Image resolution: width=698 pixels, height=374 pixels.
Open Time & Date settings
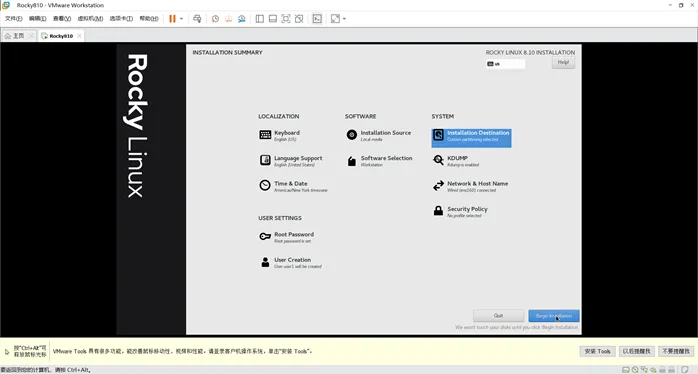pyautogui.click(x=293, y=186)
